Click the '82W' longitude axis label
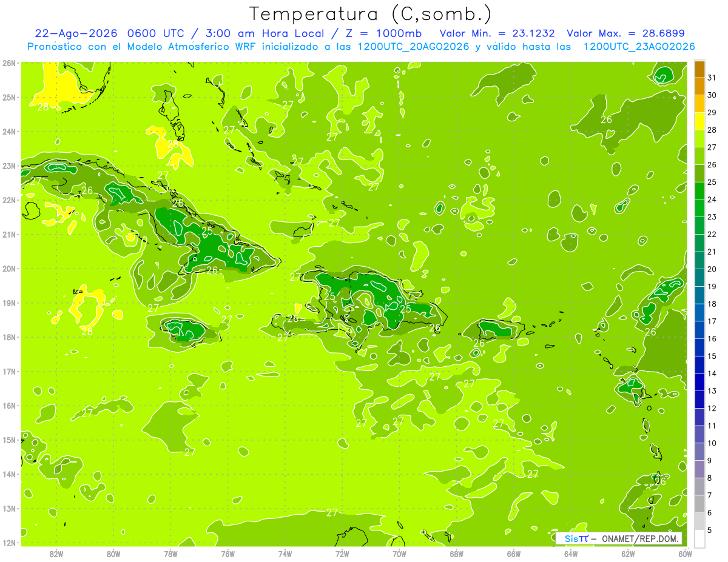Image resolution: width=728 pixels, height=562 pixels. [56, 554]
